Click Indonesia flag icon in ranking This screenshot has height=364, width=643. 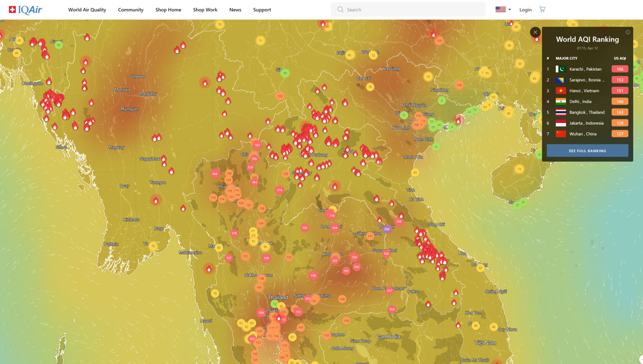(x=561, y=123)
